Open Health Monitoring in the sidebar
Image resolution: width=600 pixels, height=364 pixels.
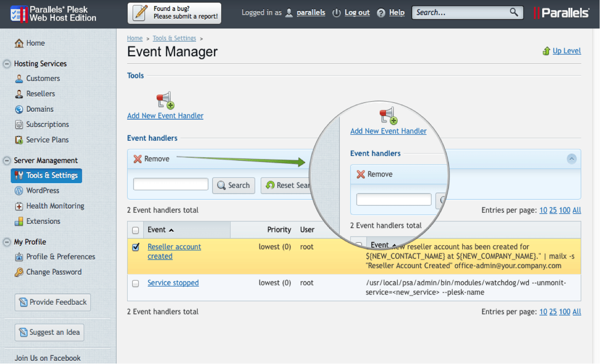[55, 206]
